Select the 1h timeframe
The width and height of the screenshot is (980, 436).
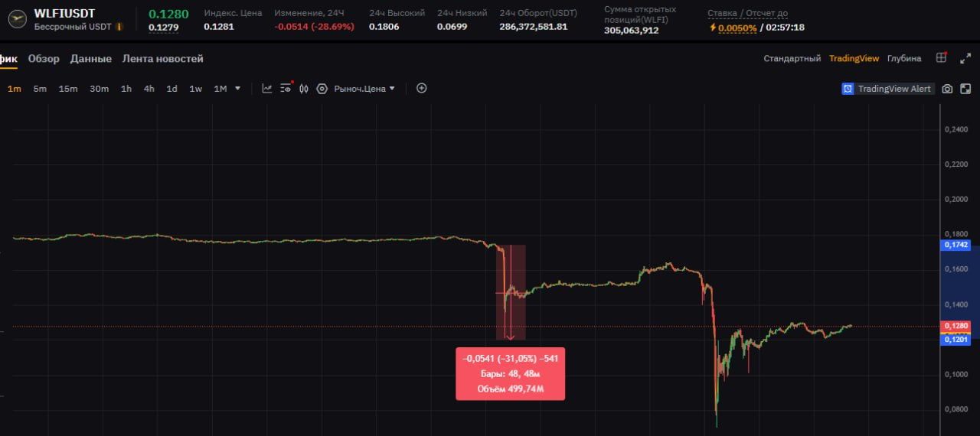pyautogui.click(x=126, y=89)
